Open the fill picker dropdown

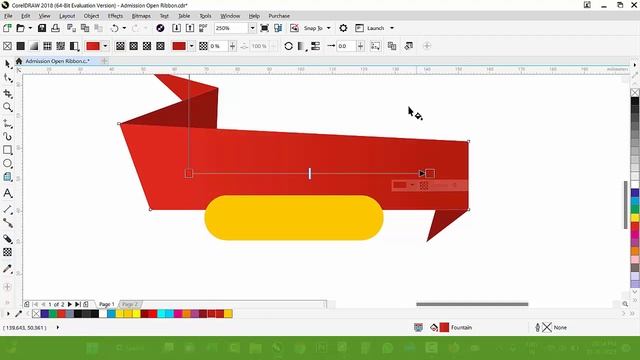(x=105, y=46)
